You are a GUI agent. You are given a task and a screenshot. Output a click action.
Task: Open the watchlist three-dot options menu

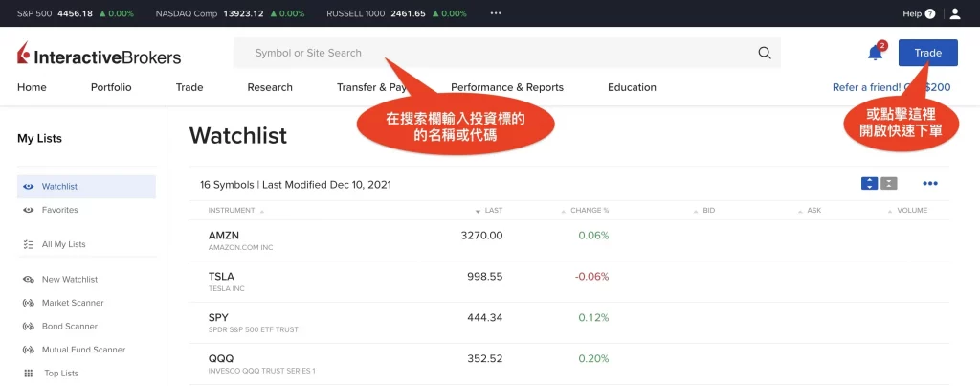point(930,183)
